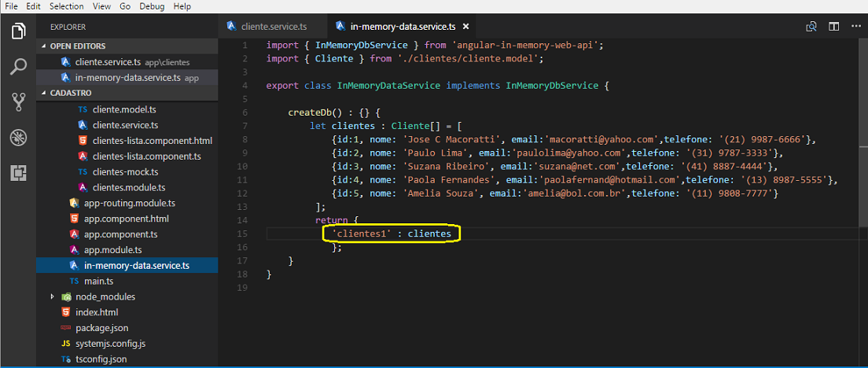The image size is (868, 368).
Task: Open clientes-lista.component.html in the file tree
Action: 152,141
